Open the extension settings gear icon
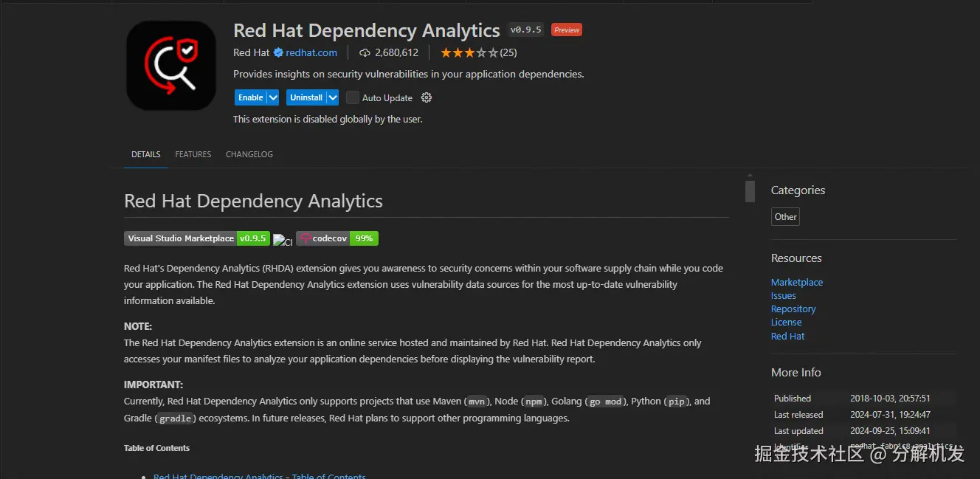The width and height of the screenshot is (980, 479). (426, 97)
